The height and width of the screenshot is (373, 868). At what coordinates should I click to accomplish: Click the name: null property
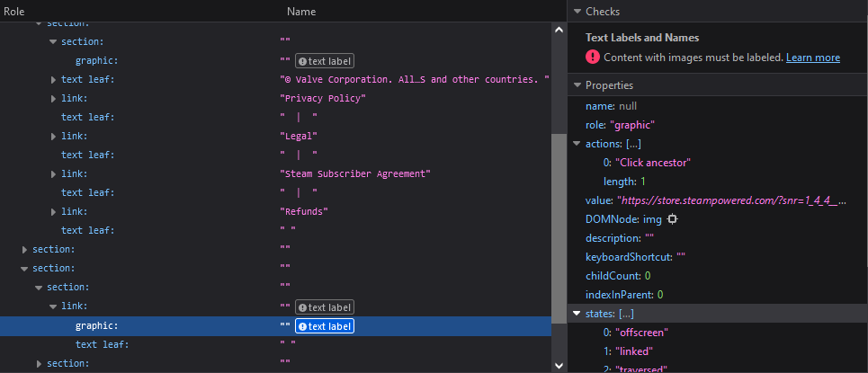pos(611,106)
